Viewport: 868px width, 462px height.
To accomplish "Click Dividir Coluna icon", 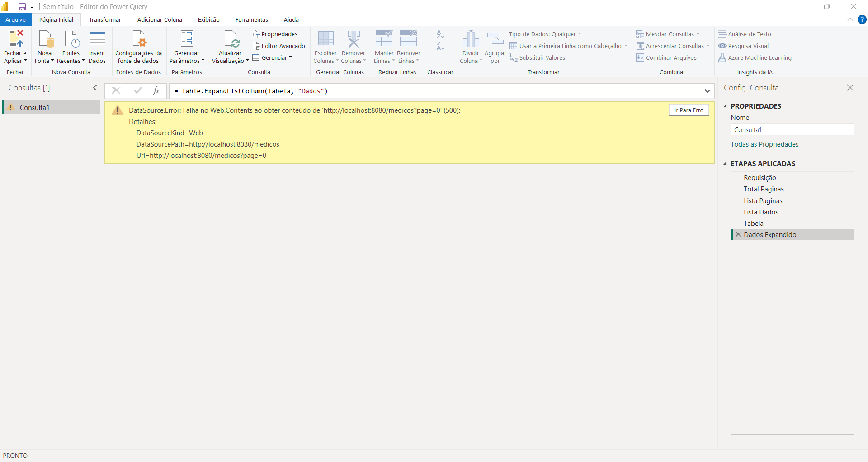I will 471,39.
